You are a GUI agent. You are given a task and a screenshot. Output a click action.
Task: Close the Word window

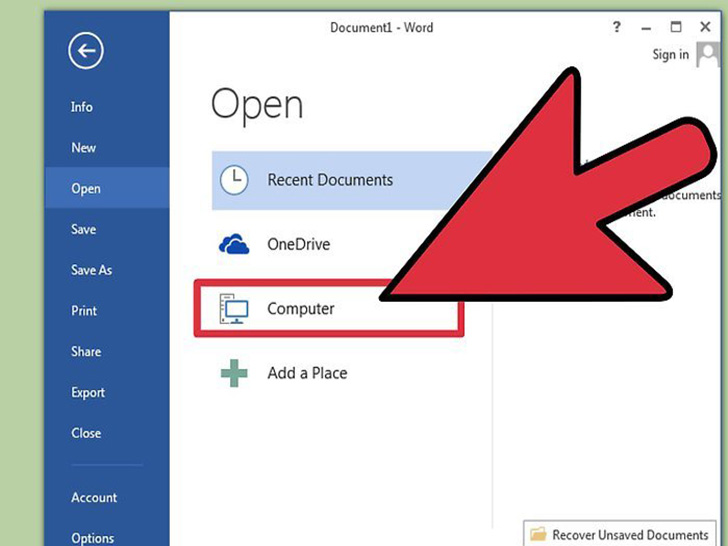click(705, 27)
